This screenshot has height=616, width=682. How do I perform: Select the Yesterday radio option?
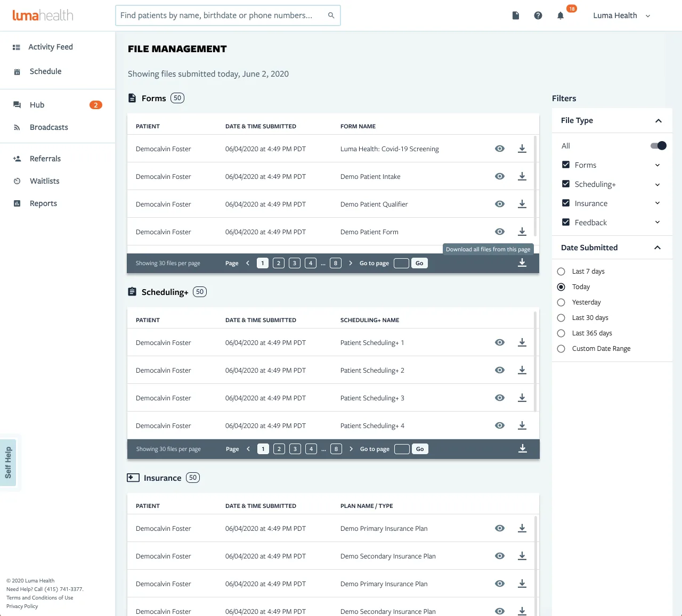561,302
